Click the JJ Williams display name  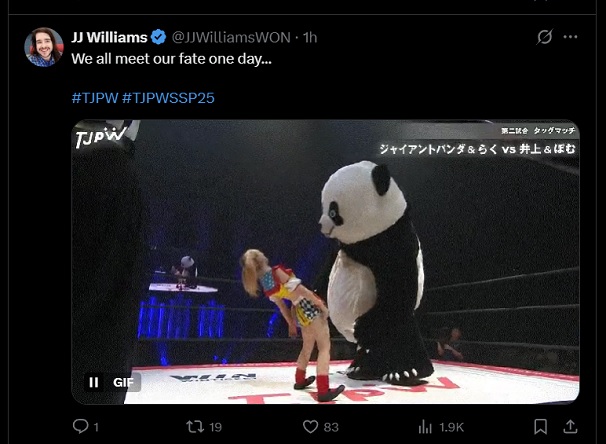109,37
